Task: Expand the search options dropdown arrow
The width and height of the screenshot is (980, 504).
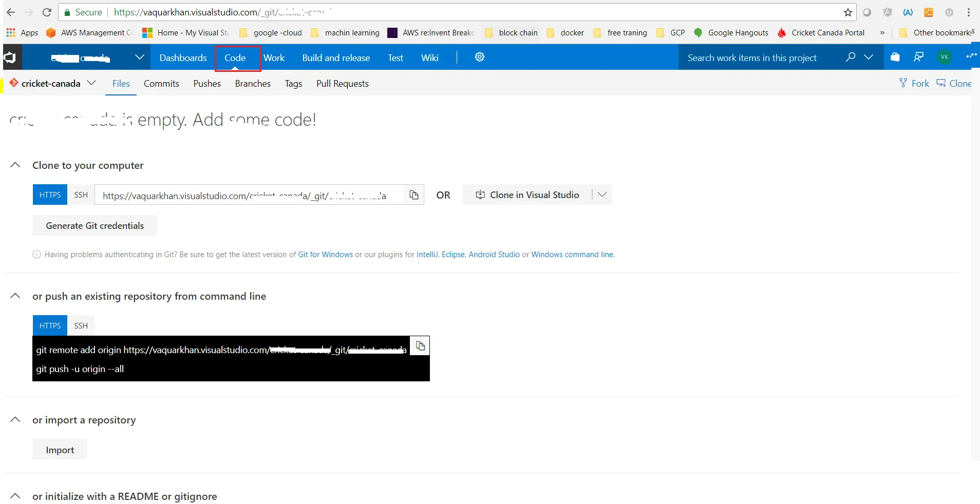Action: [x=869, y=57]
